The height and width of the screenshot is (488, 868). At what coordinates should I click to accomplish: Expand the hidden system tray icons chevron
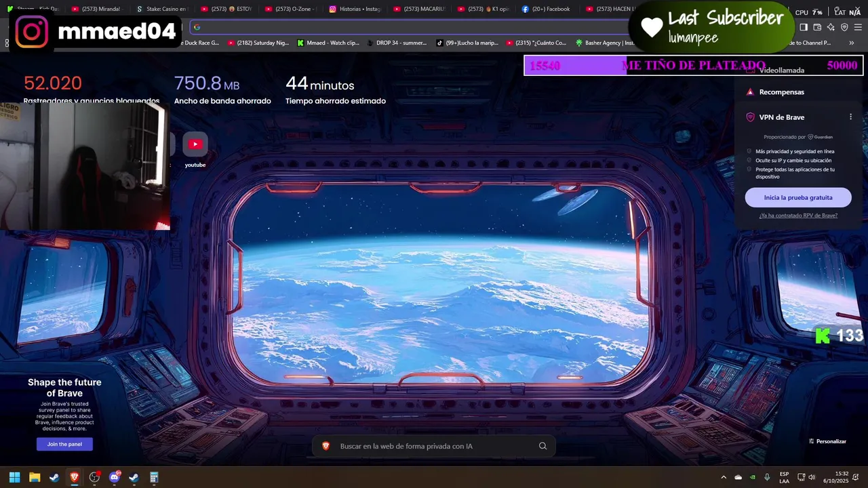coord(724,477)
